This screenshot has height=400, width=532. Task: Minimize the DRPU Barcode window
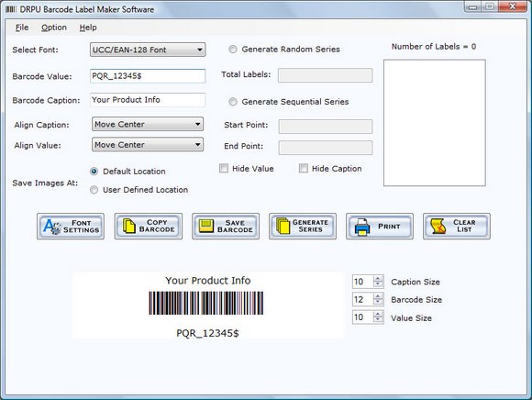point(473,6)
